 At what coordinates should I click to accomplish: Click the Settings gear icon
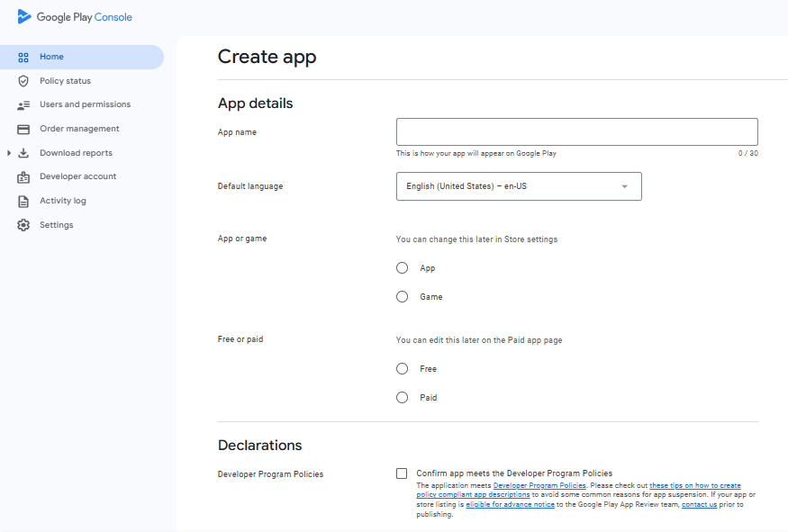(x=23, y=225)
